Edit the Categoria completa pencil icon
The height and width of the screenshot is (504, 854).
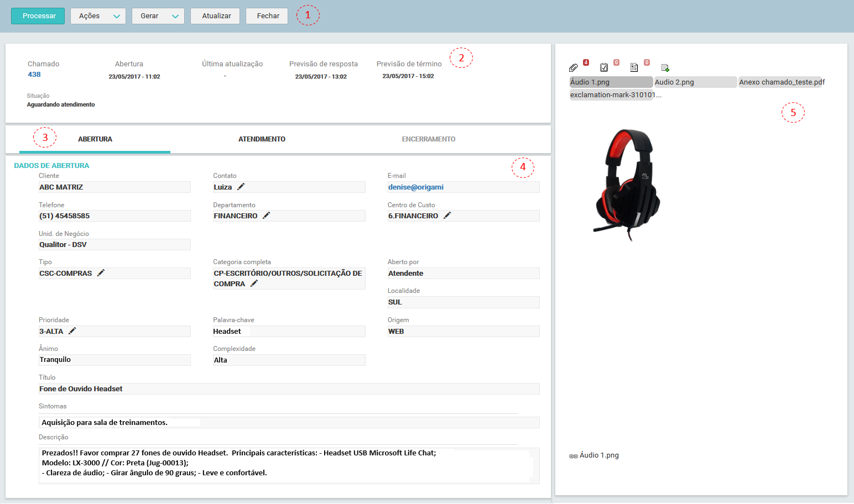(254, 283)
